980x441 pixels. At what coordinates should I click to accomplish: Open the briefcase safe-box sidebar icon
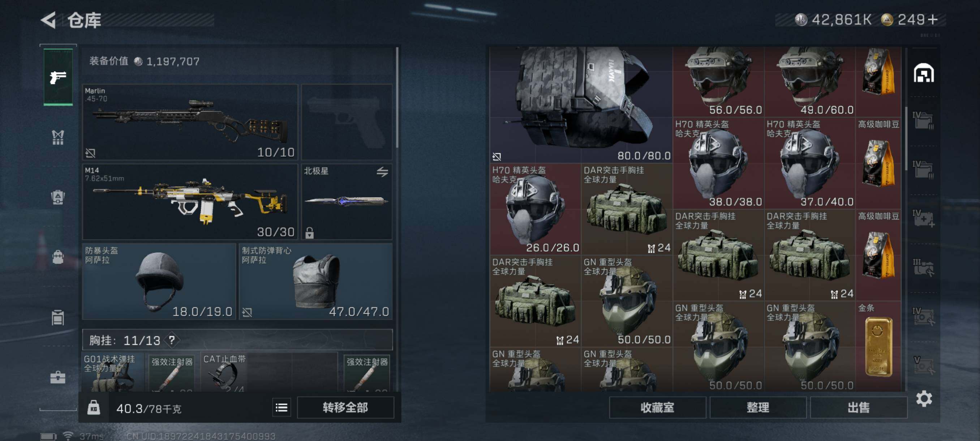[58, 377]
